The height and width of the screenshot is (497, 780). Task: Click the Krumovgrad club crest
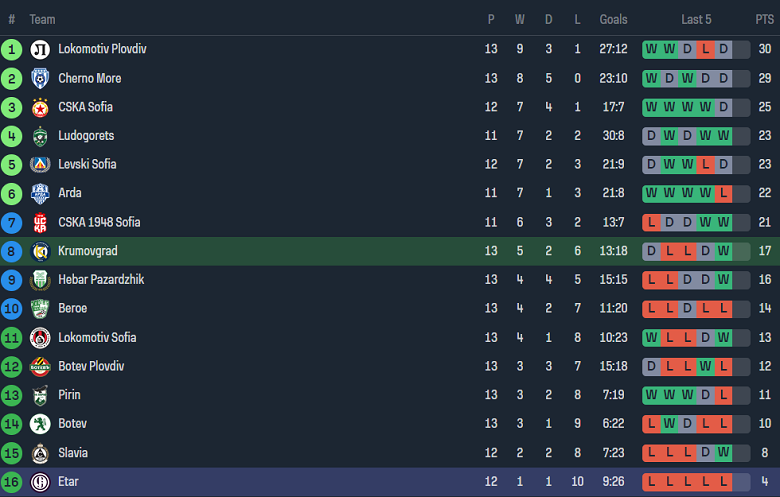coord(40,251)
